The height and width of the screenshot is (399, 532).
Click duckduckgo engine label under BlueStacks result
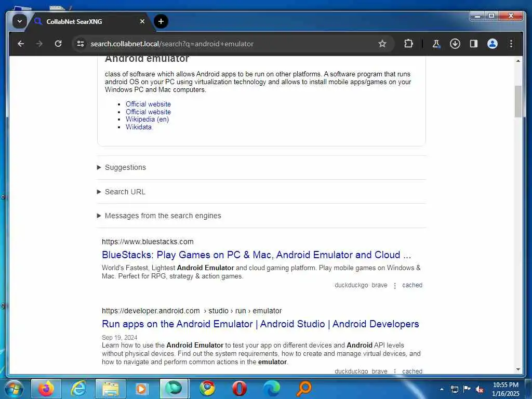click(351, 285)
